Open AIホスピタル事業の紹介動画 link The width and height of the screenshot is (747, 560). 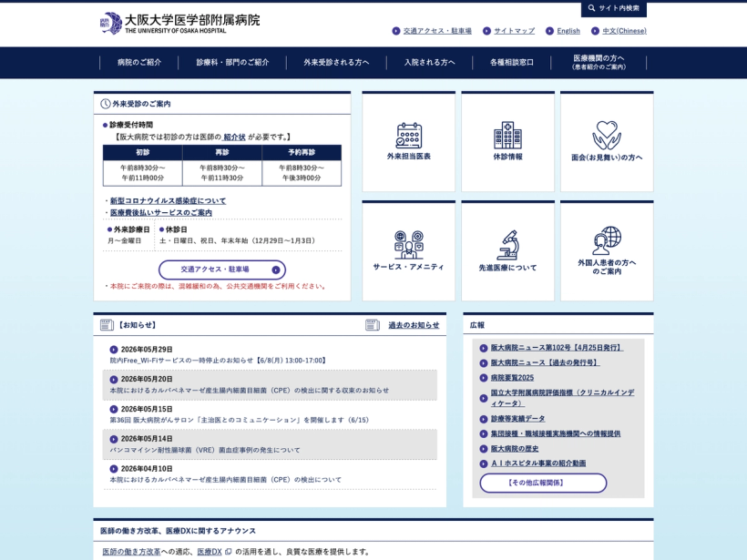coord(538,463)
